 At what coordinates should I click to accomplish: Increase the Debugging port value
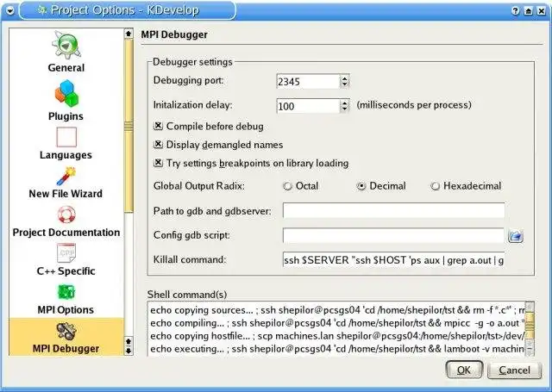tap(345, 78)
